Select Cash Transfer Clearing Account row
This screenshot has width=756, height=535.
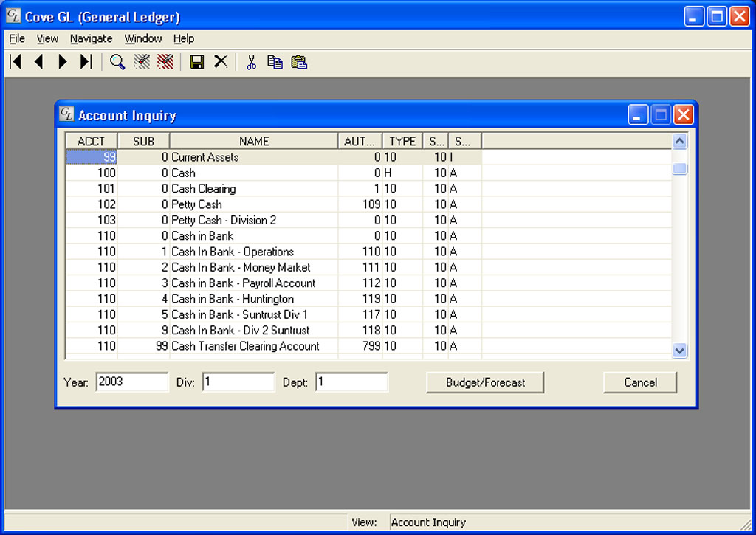point(273,346)
